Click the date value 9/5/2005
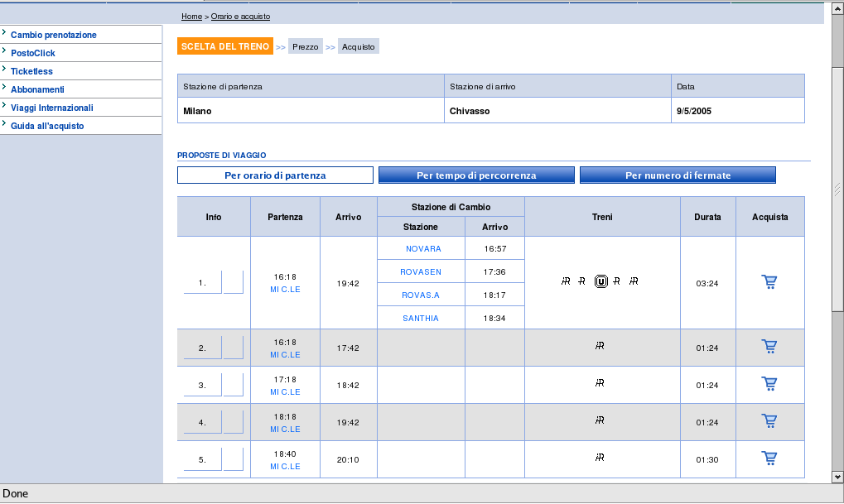The image size is (844, 504). click(x=694, y=112)
